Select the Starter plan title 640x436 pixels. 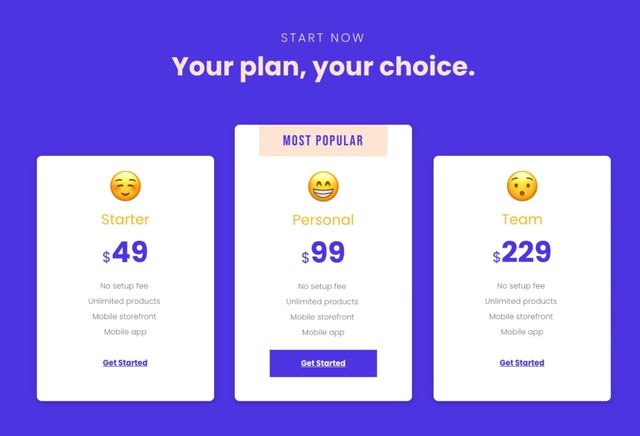click(125, 219)
